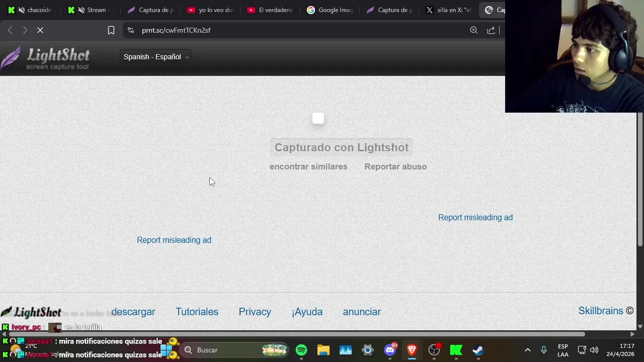Viewport: 644px width, 362px height.
Task: Click the share icon in the address bar
Action: (491, 30)
